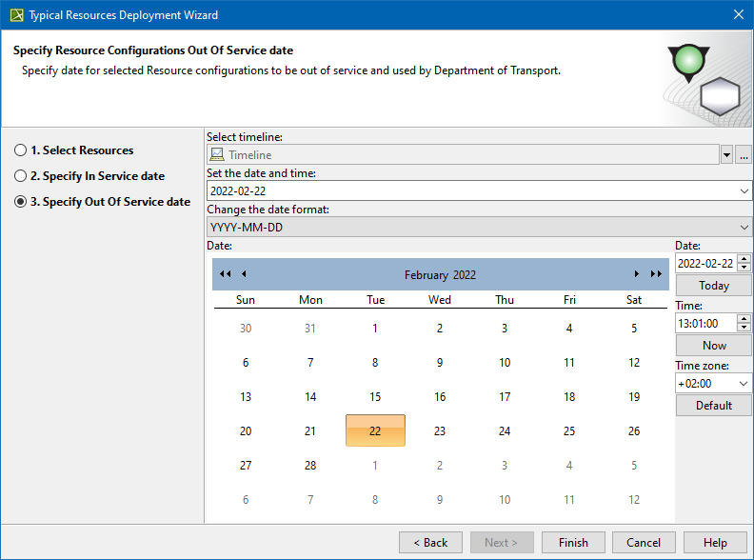This screenshot has width=754, height=560.
Task: Expand the date and time combo box
Action: (744, 191)
